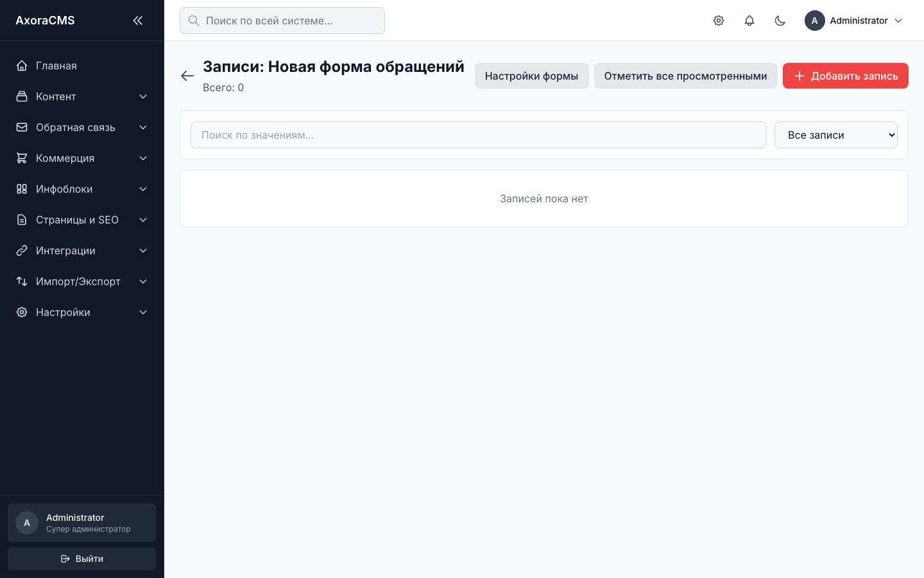Click the Всего: 0 counter text
This screenshot has height=578, width=924.
[223, 87]
